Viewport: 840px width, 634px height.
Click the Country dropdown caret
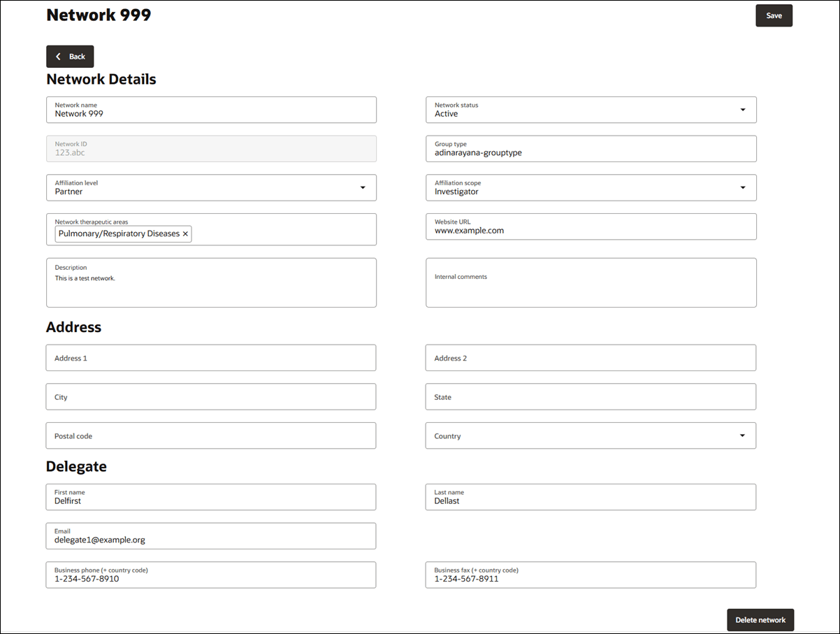point(743,435)
